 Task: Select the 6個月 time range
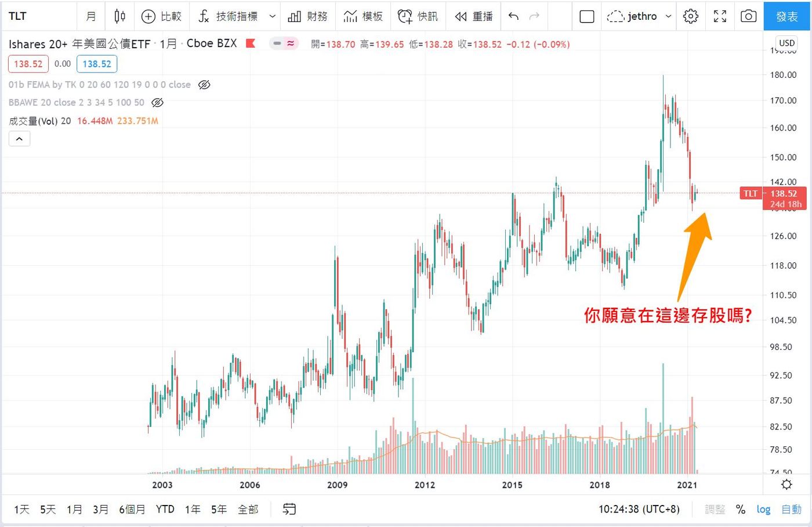(132, 509)
